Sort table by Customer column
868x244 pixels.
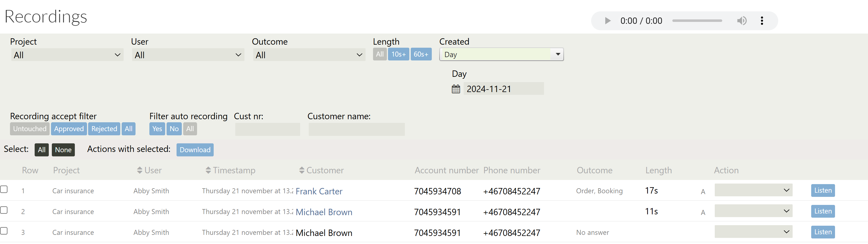[321, 170]
